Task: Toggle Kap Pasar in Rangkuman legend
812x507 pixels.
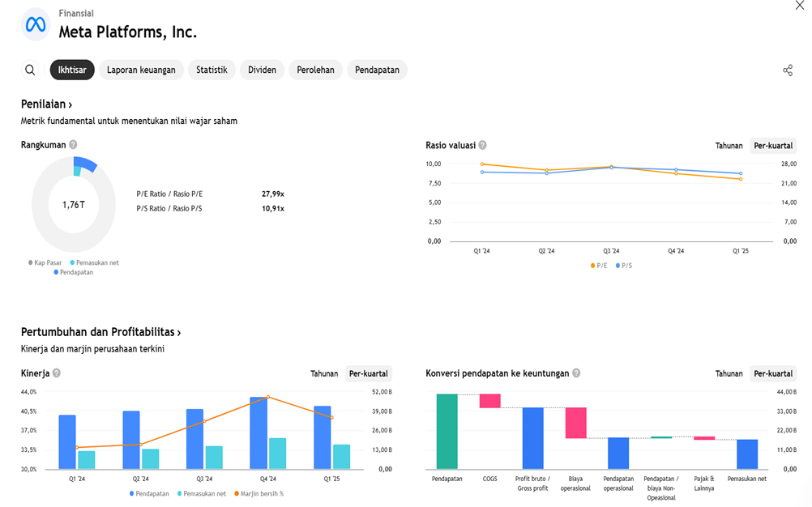Action: pos(45,262)
